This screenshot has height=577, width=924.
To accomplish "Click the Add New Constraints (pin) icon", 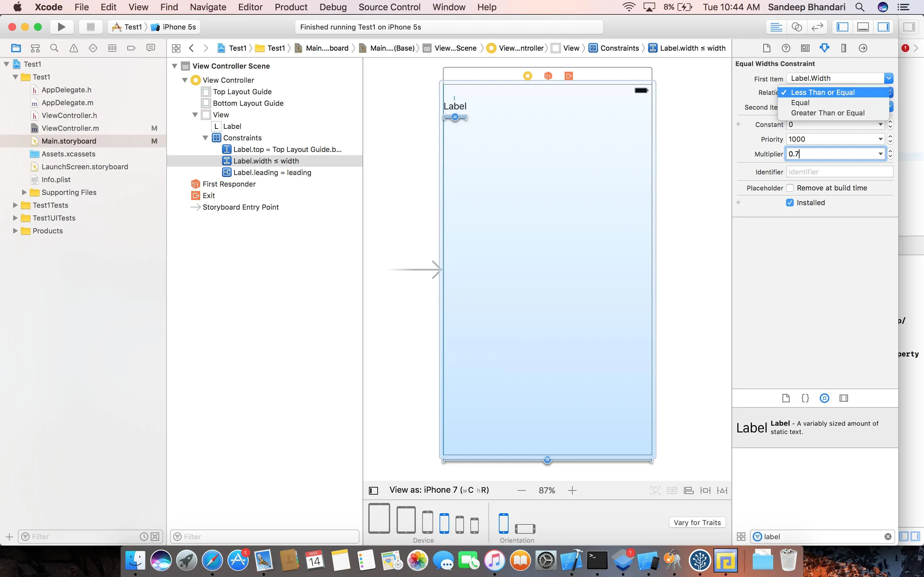I will 705,490.
